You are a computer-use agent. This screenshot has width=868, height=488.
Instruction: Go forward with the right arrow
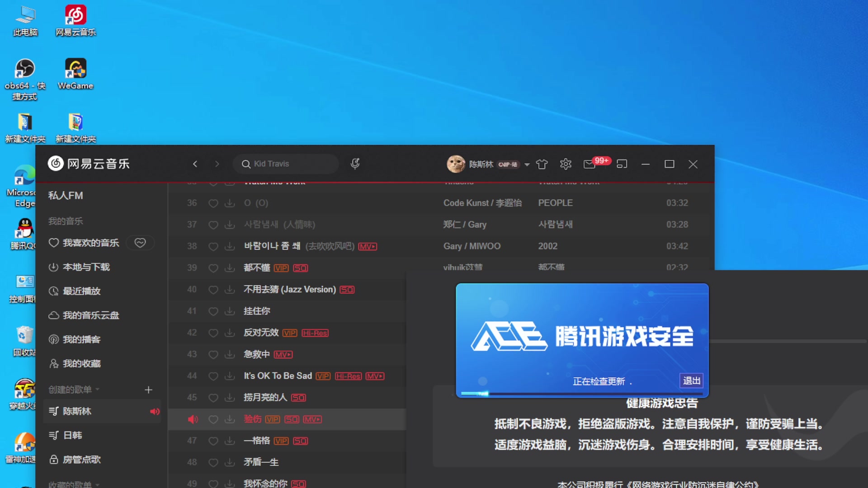(x=217, y=164)
